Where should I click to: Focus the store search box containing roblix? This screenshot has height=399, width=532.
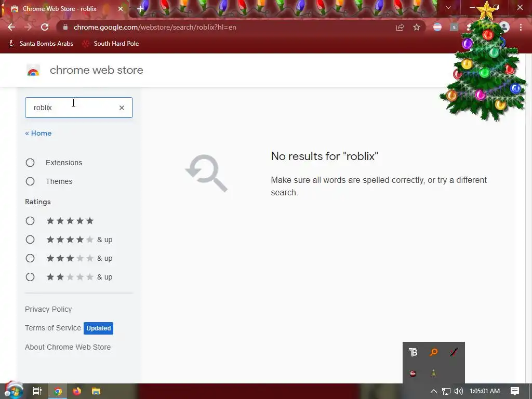pyautogui.click(x=79, y=108)
